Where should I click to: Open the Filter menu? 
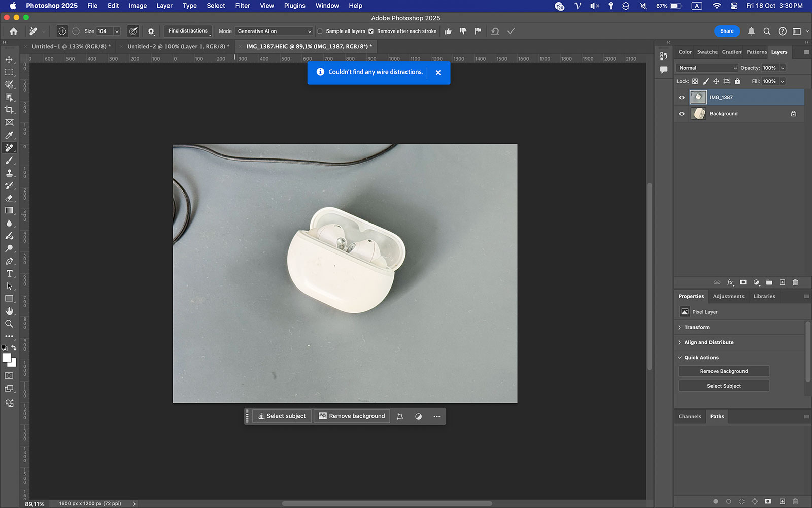[x=242, y=6]
